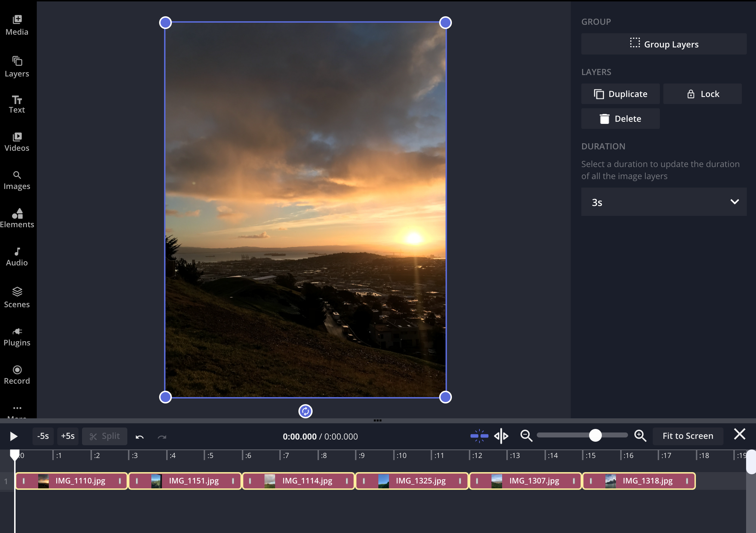Click Fit to Screen button
Viewport: 756px width, 533px height.
tap(687, 436)
